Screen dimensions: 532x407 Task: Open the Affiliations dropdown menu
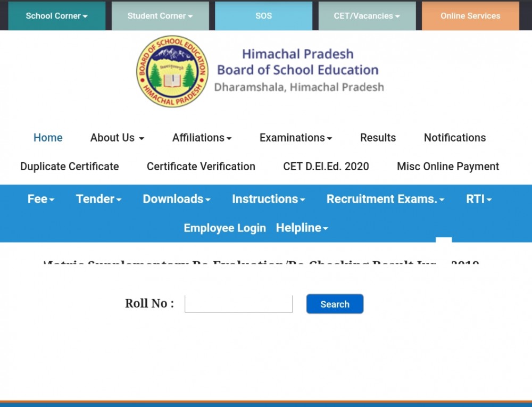click(x=202, y=138)
